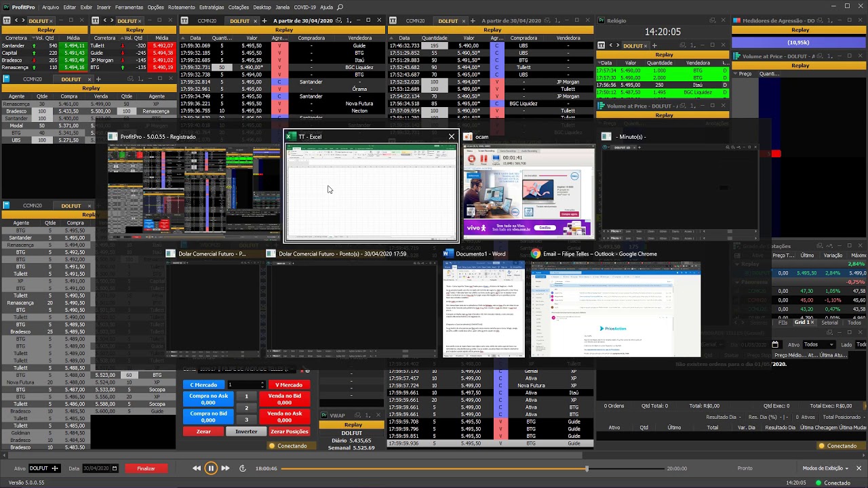Click the Inverter button

(x=246, y=432)
